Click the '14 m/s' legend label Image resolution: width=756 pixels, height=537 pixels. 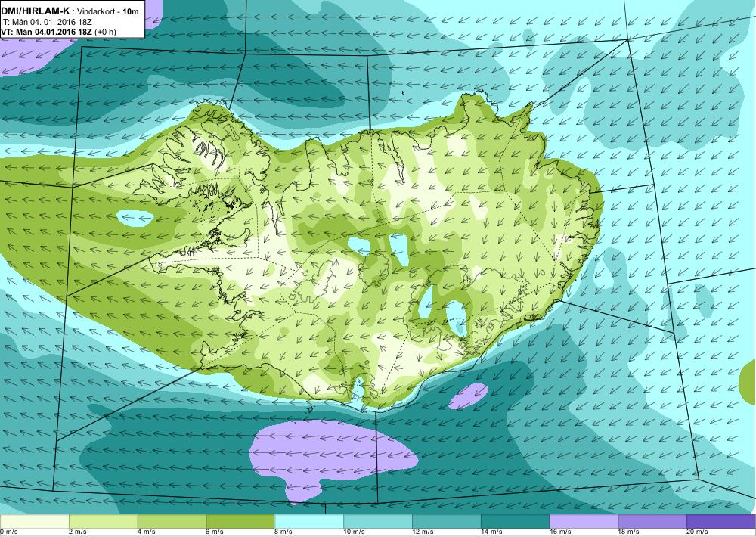pyautogui.click(x=492, y=532)
